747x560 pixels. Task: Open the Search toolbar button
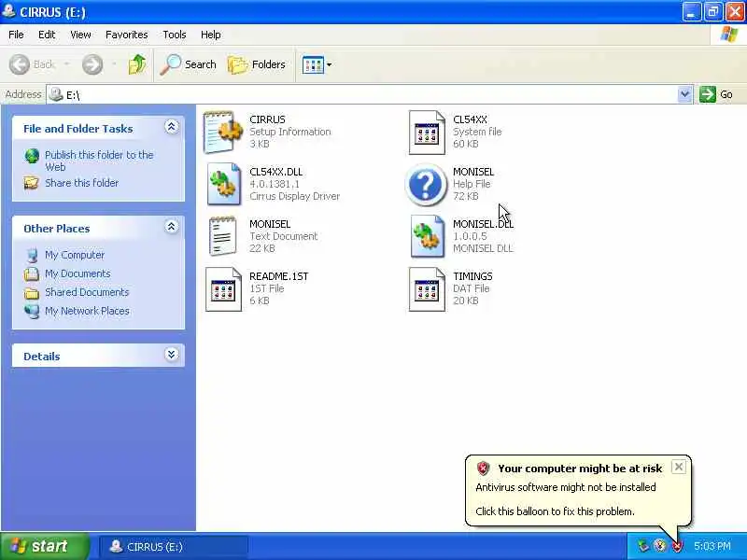(189, 64)
